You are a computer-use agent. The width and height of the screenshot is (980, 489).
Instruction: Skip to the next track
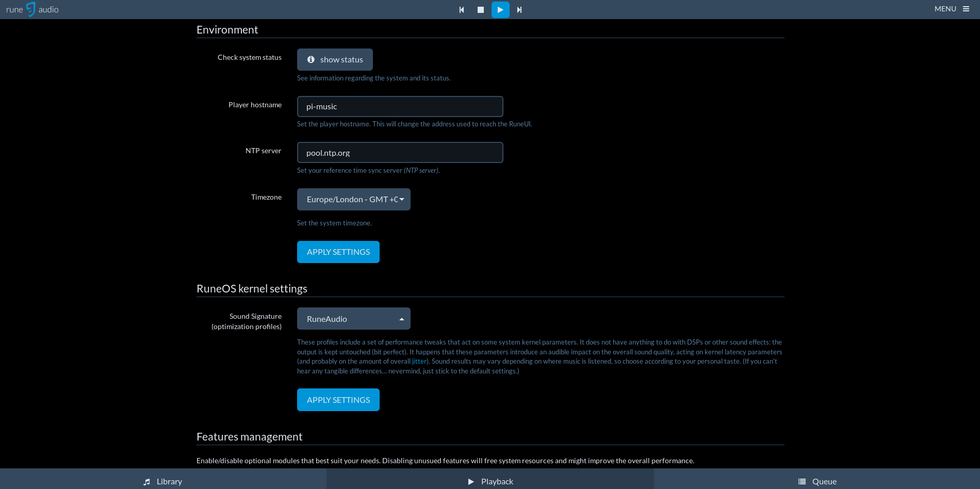(x=519, y=10)
